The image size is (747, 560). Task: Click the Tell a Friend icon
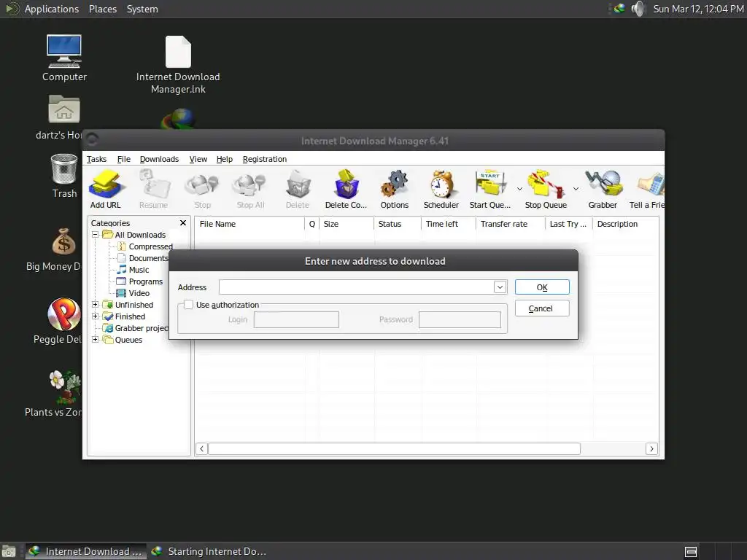[650, 184]
